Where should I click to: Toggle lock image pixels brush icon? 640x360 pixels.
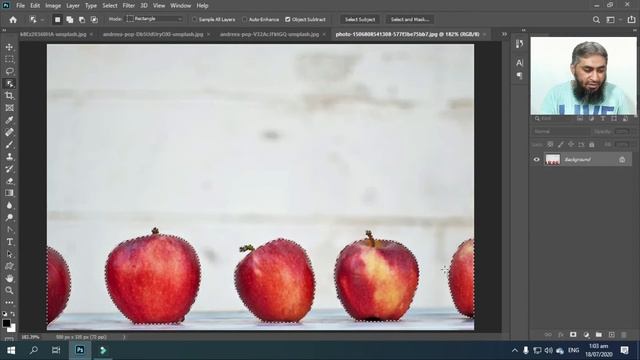[561, 144]
